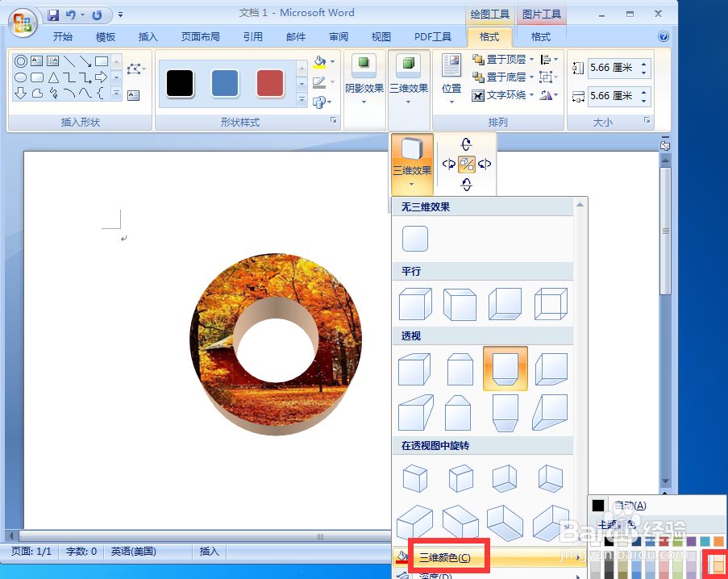This screenshot has height=579, width=728.
Task: Open the 插入 ribbon tab
Action: coord(148,36)
